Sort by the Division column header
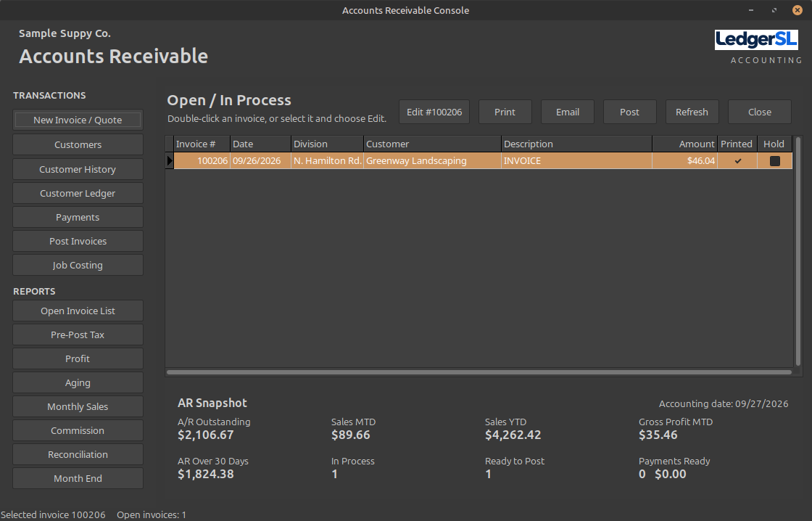Screen dimensions: 812x521 [327, 144]
